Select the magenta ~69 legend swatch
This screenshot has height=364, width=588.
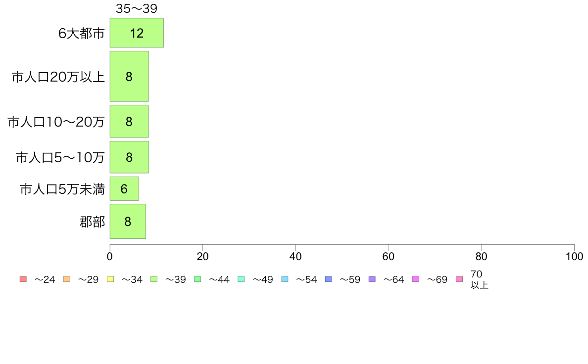pyautogui.click(x=415, y=279)
